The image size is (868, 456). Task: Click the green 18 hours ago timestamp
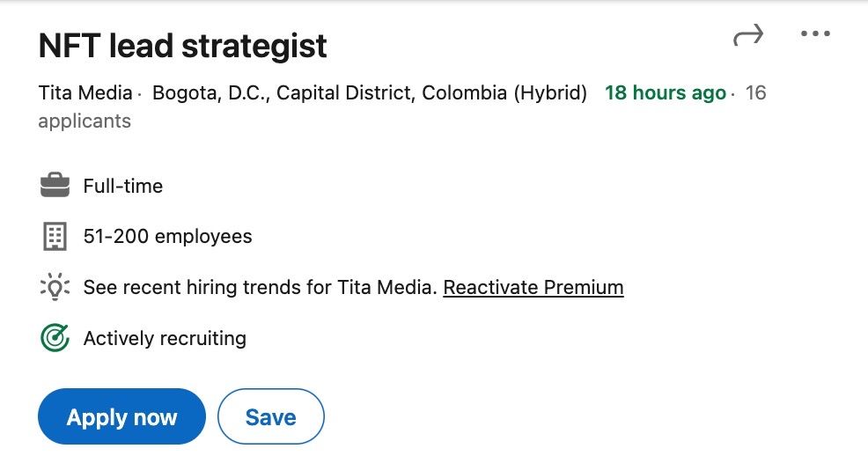[x=666, y=92]
